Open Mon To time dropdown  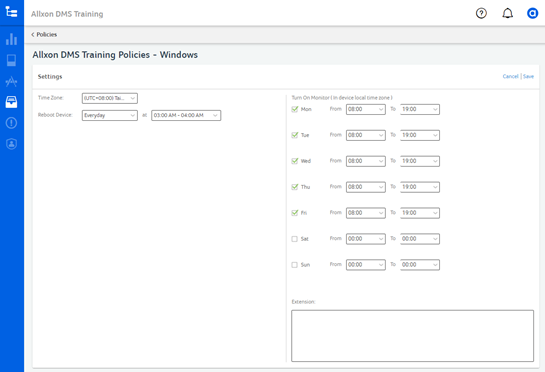(x=420, y=109)
